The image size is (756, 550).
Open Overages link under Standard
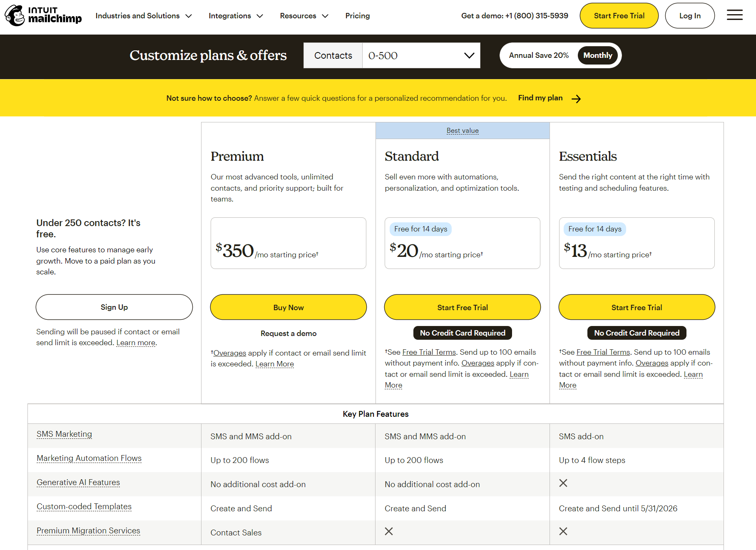pyautogui.click(x=478, y=363)
